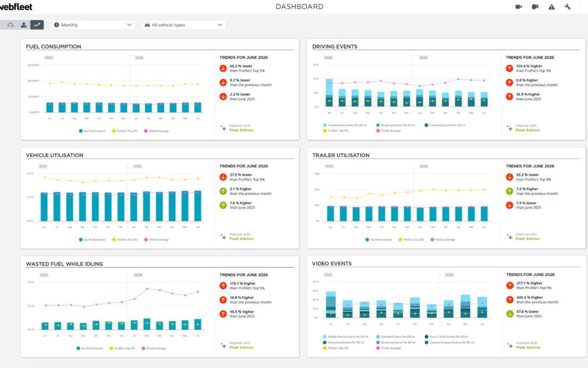Click sparkle icon in Video Events card
This screenshot has height=368, width=588.
pos(510,345)
